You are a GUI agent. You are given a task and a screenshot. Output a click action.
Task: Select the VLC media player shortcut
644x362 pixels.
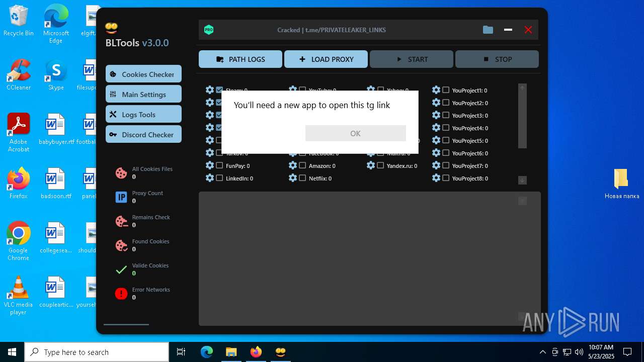tap(19, 296)
